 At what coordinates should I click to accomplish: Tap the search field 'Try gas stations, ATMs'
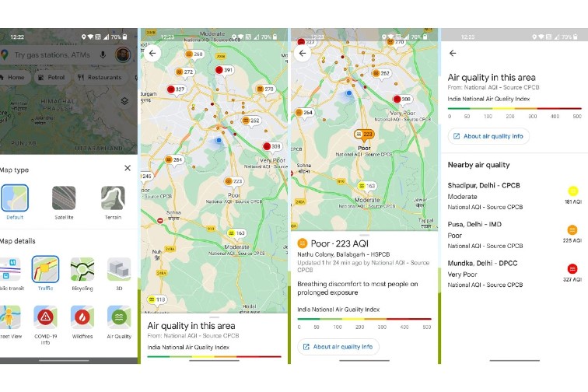point(52,54)
